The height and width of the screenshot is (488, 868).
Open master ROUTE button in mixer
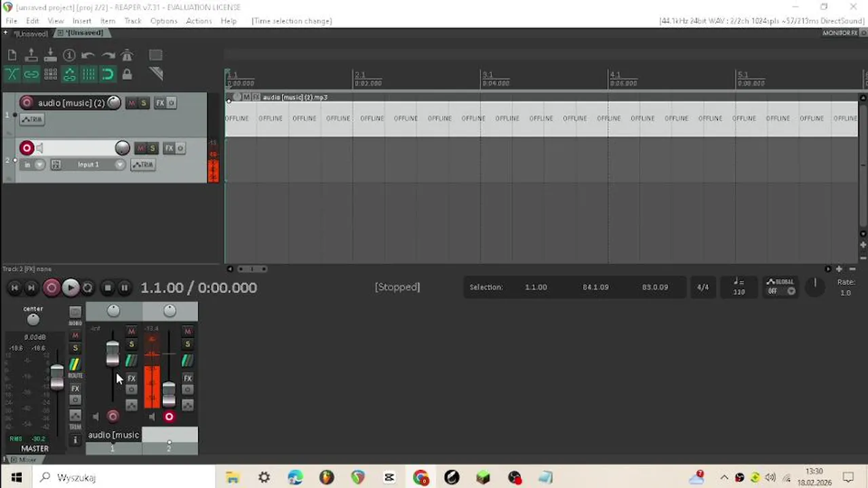[75, 365]
